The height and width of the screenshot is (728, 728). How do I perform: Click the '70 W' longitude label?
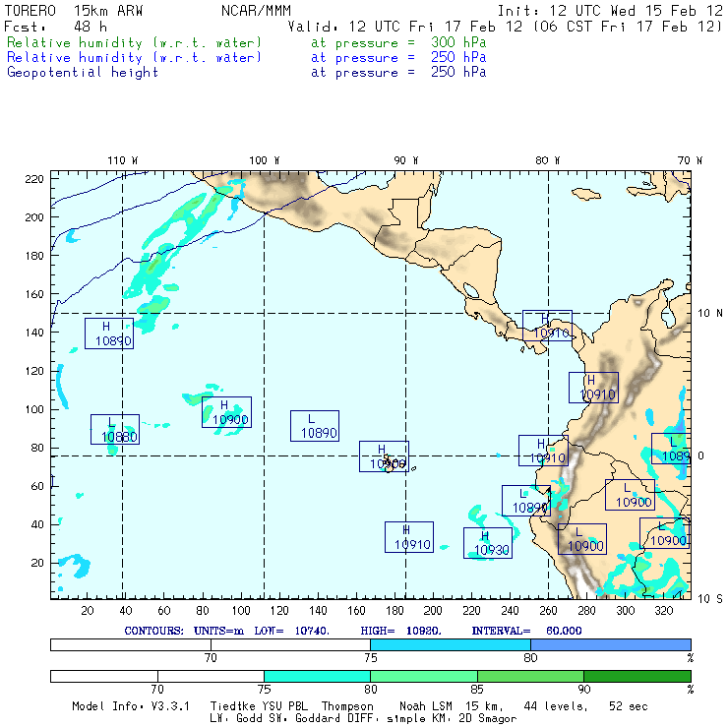point(690,160)
